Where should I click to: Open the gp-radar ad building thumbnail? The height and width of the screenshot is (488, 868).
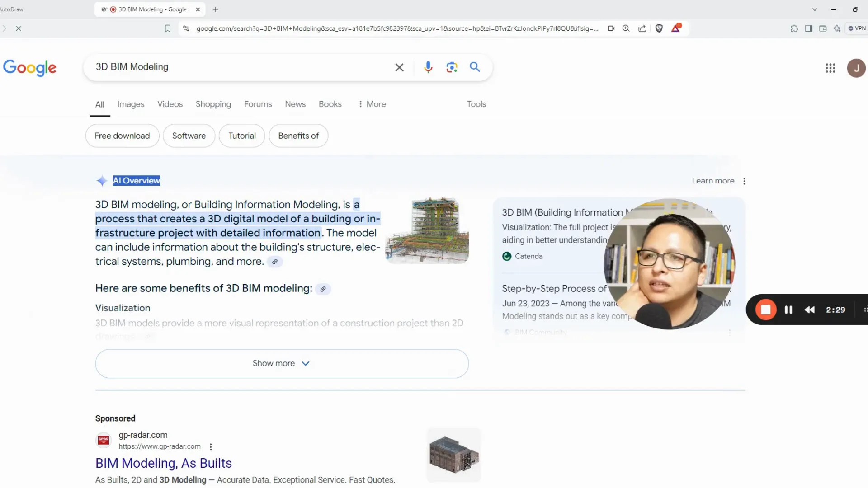point(454,455)
